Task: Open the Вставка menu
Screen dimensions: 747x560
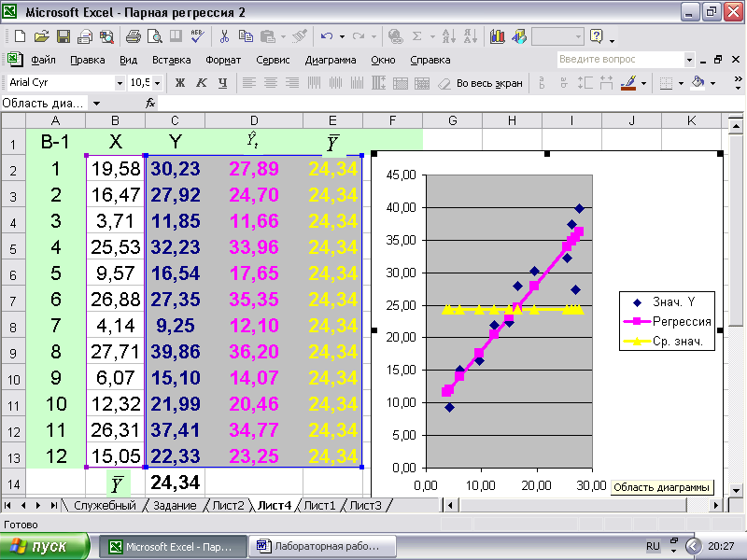Action: coord(172,60)
